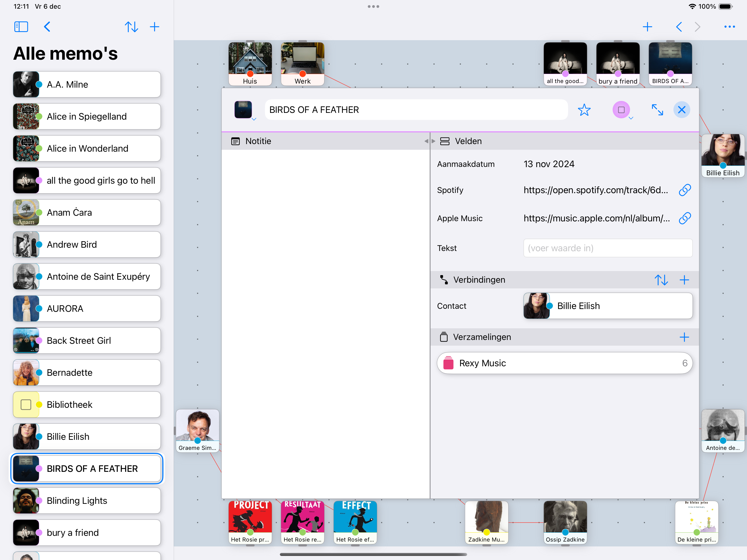Expand the memo to full screen
The height and width of the screenshot is (560, 747).
coord(657,110)
